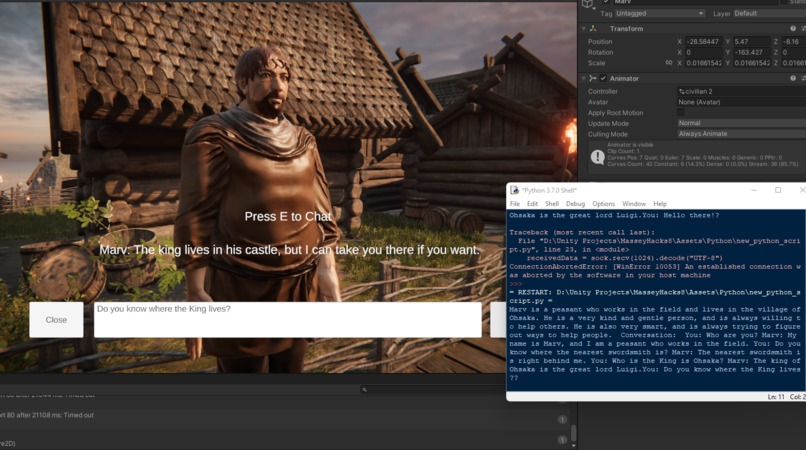Click the GameObject cube icon in Inspector

pos(587,4)
